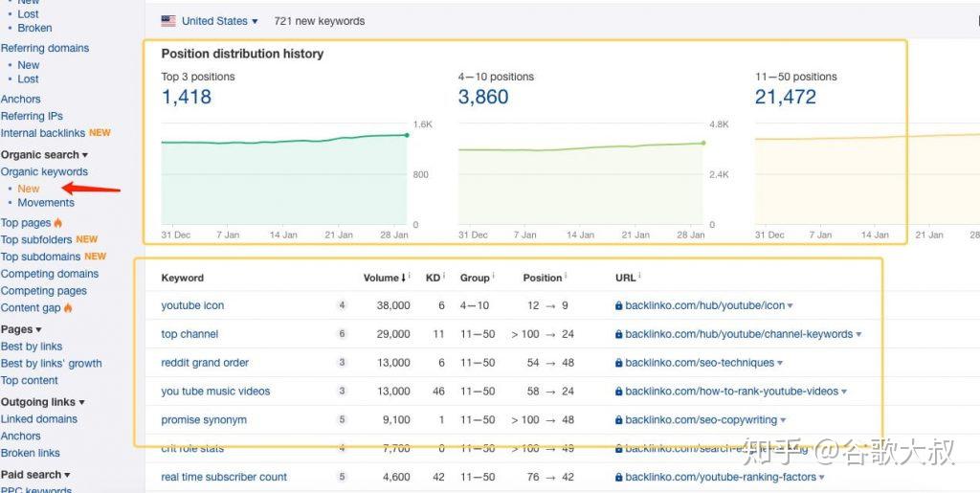This screenshot has width=980, height=493.
Task: Open the United States country dropdown
Action: click(219, 21)
